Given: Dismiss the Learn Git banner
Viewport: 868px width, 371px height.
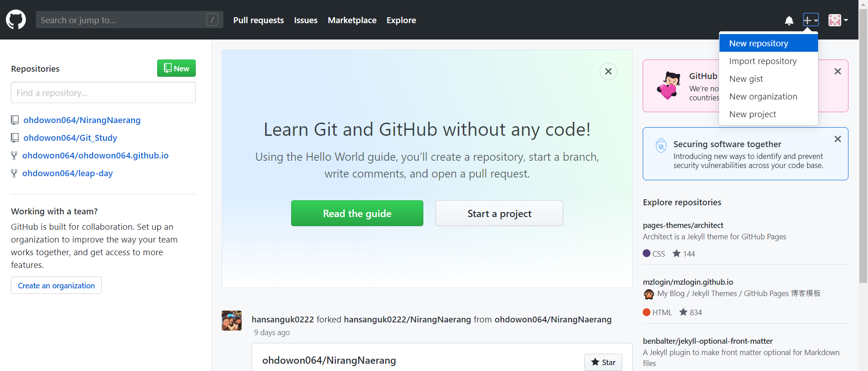Looking at the screenshot, I should (x=608, y=71).
